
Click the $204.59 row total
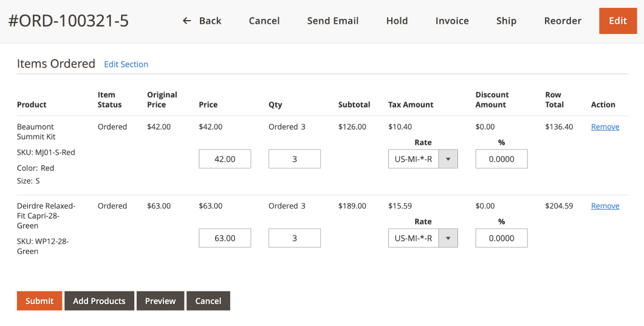point(559,206)
